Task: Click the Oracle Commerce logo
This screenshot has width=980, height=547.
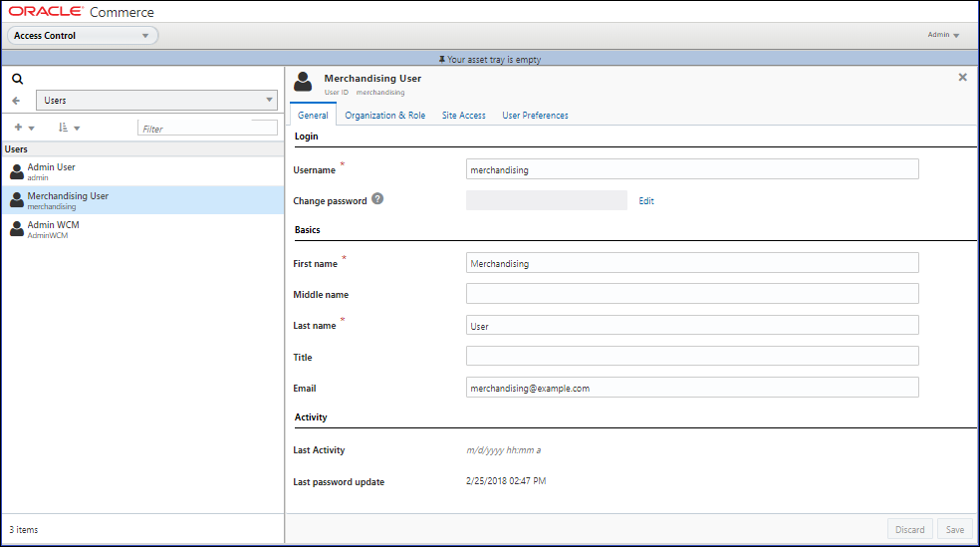Action: (x=82, y=12)
